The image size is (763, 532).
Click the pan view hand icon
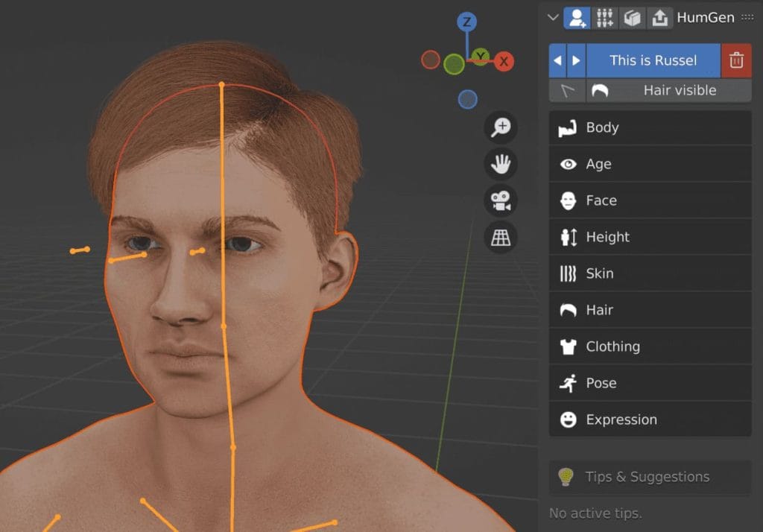tap(501, 163)
